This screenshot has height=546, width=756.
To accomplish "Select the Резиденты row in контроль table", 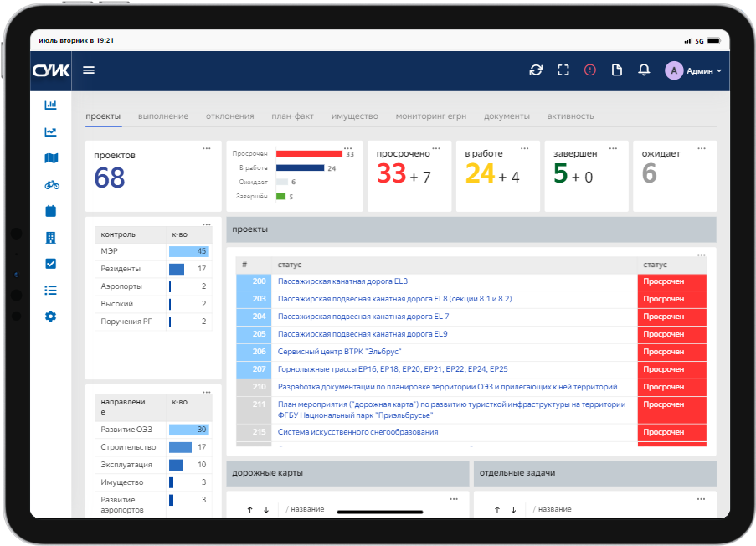I will coord(153,269).
